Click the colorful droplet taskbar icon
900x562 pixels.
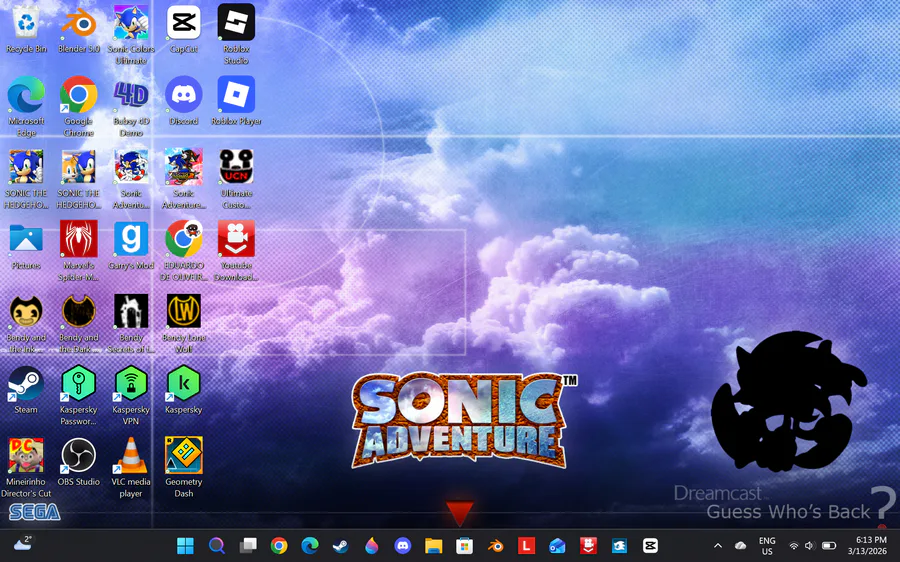[x=371, y=545]
